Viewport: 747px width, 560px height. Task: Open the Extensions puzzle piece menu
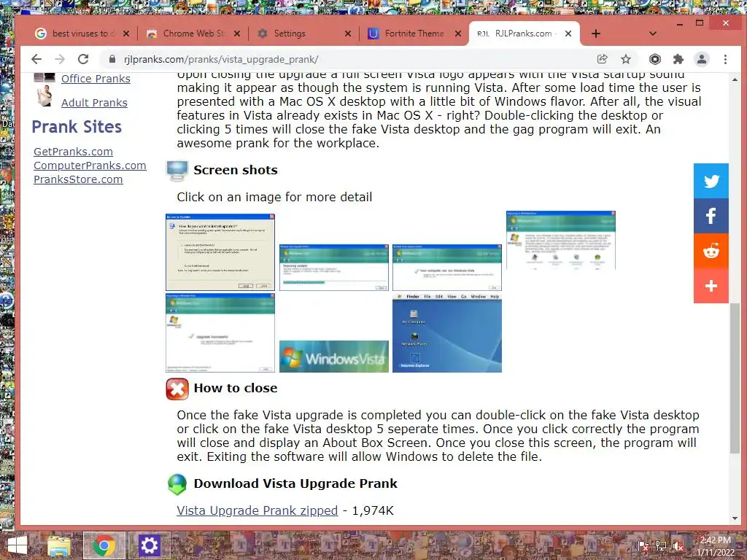click(678, 59)
